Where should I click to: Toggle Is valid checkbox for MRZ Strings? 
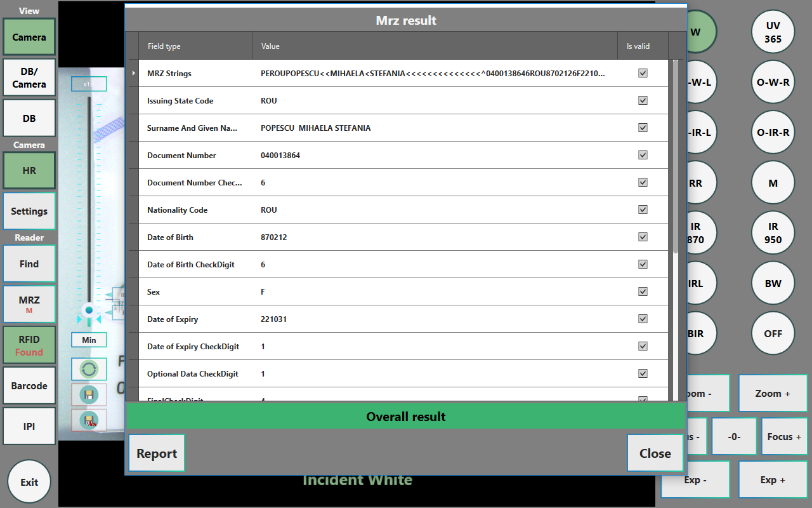tap(643, 73)
